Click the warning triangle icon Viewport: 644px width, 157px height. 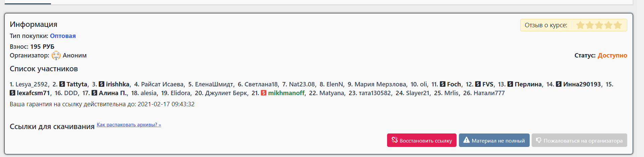pos(466,140)
